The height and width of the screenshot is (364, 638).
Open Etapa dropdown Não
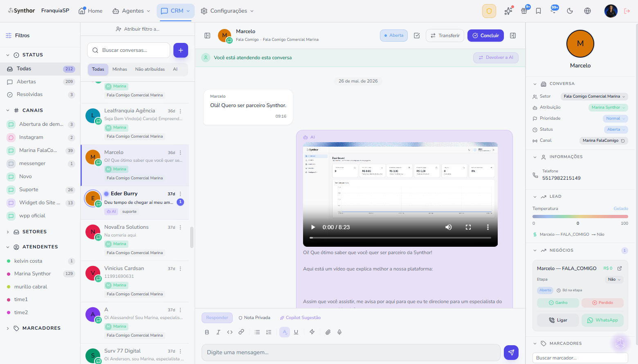coord(614,279)
